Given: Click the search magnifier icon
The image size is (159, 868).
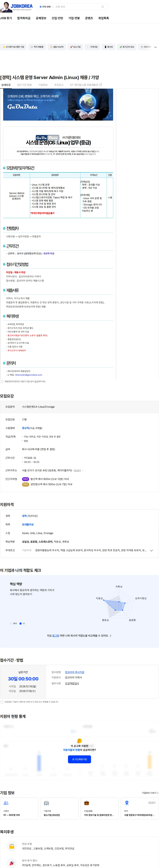Looking at the screenshot, I should click(x=103, y=7).
